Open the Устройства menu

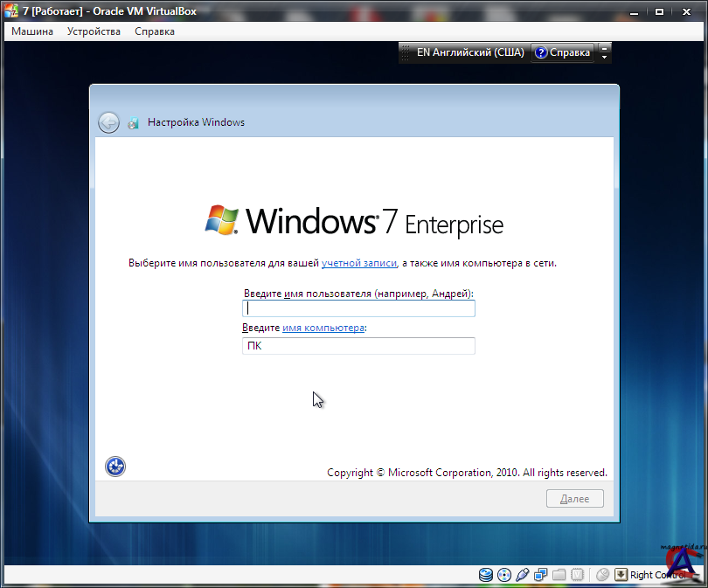point(94,31)
